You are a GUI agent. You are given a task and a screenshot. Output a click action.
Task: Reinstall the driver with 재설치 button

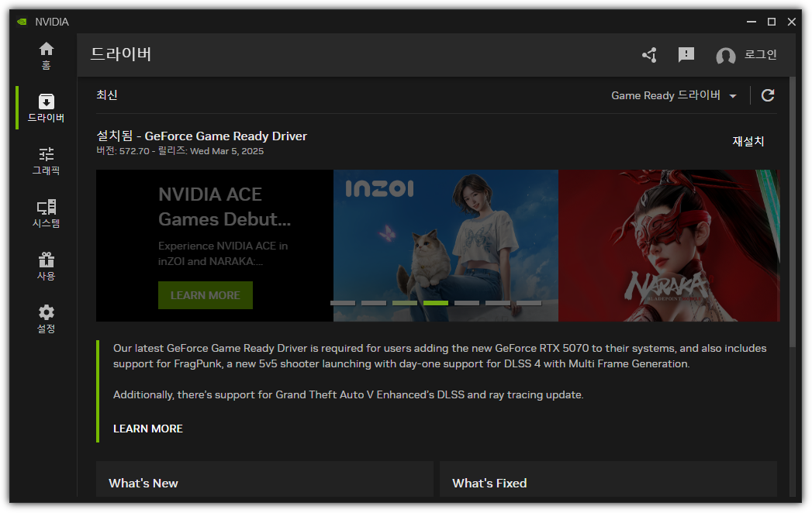point(748,141)
